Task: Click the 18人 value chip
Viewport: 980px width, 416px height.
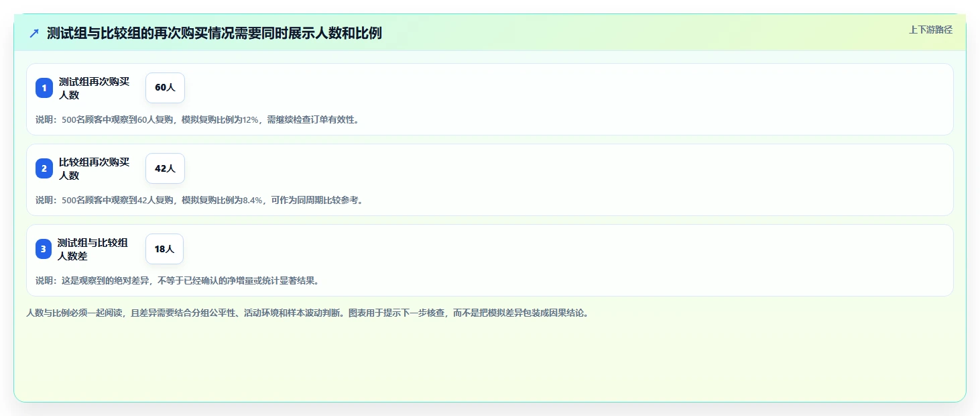Action: coord(164,249)
